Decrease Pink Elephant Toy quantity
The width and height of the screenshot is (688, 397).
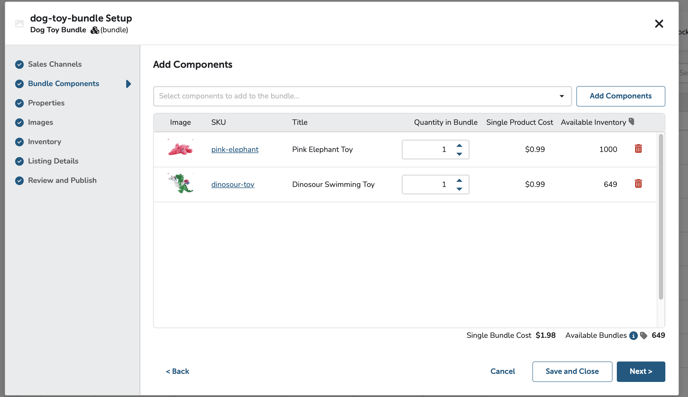459,154
